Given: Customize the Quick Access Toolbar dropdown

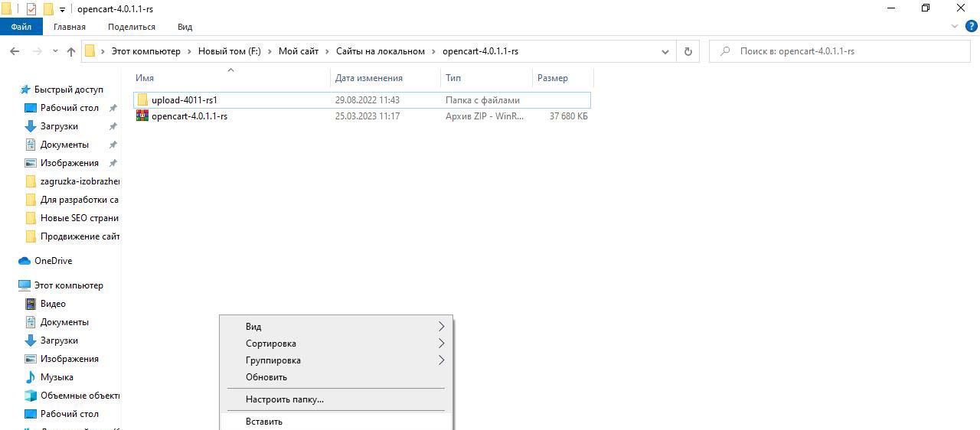Looking at the screenshot, I should point(63,9).
